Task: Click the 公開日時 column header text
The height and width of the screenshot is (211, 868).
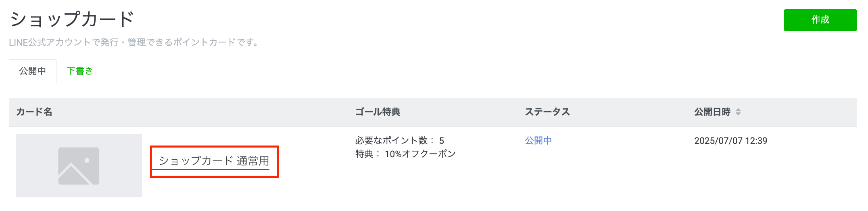Action: point(712,112)
